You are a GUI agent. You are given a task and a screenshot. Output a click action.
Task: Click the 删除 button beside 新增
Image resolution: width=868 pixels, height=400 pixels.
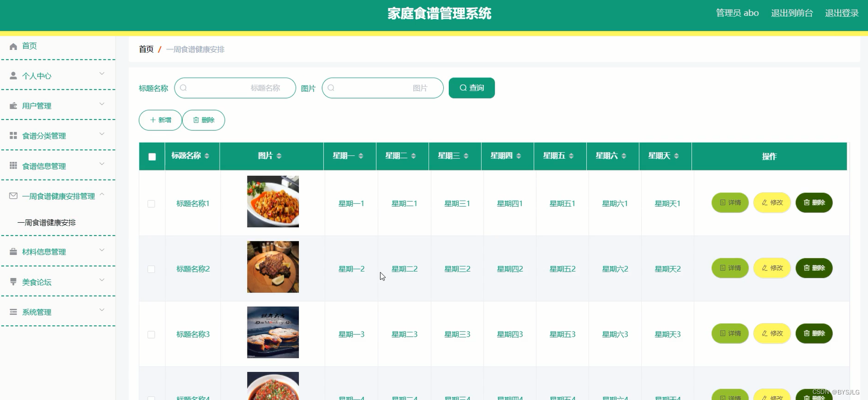tap(204, 120)
